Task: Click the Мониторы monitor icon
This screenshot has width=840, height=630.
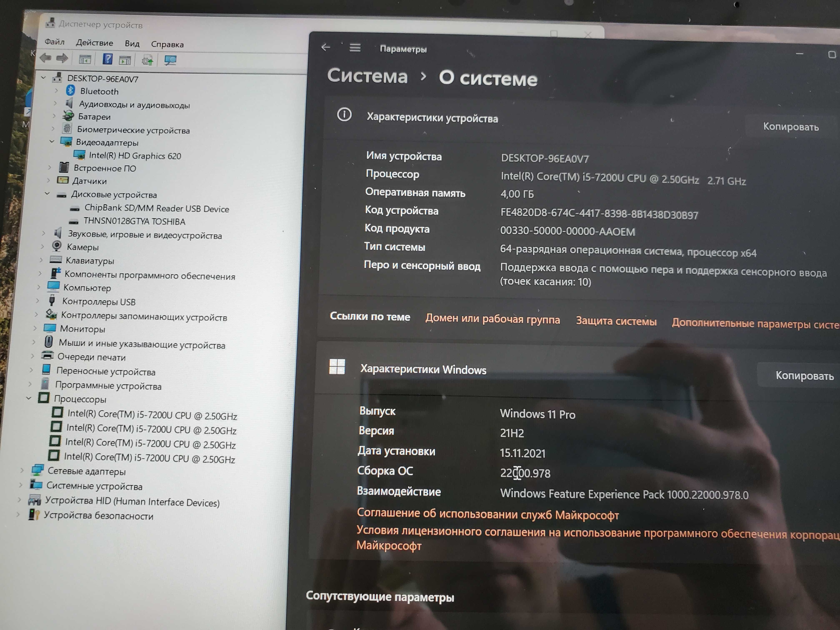Action: 50,328
